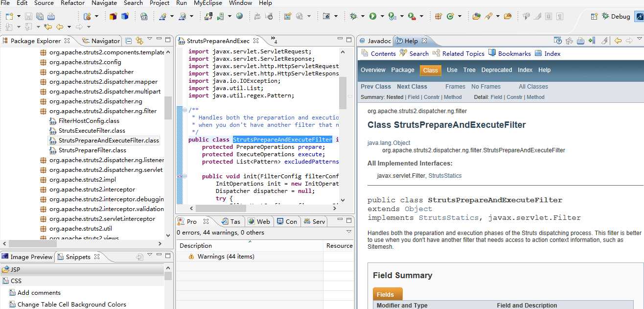Select StrutsPrepareAndExecuteFilter.class file icon

pyautogui.click(x=53, y=141)
